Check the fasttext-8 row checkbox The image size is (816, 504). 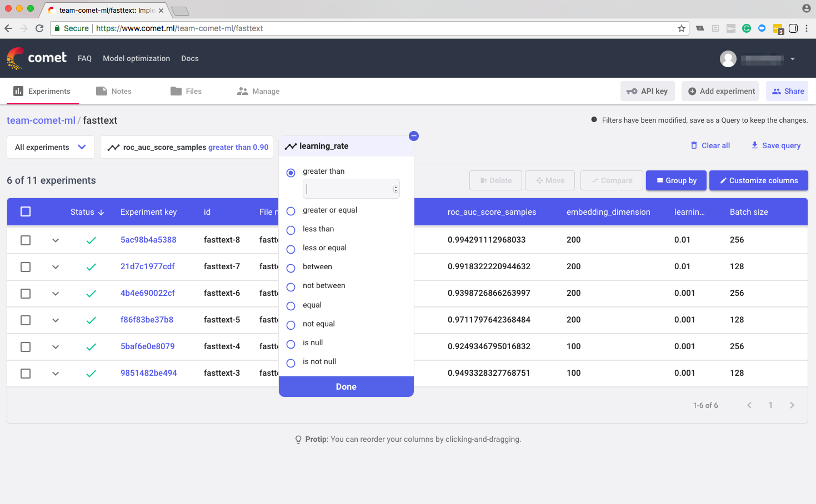pos(25,240)
